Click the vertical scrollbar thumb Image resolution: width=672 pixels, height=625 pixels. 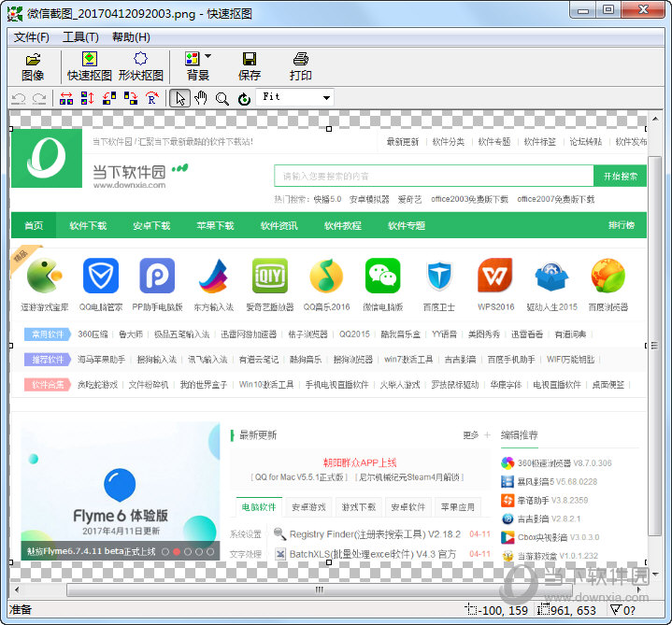tap(654, 346)
